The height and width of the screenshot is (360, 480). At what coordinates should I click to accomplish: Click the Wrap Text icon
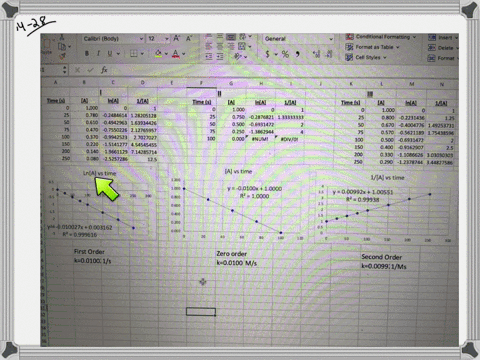242,37
